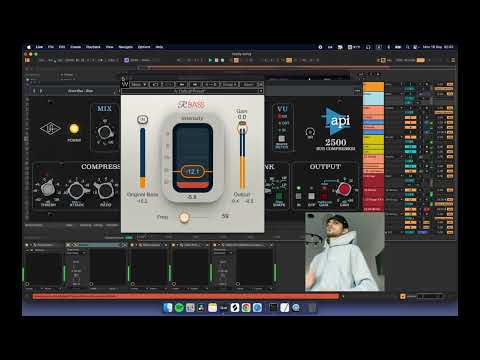480x360 pixels.
Task: Open Google Chrome from the Dock
Action: [x=246, y=308]
